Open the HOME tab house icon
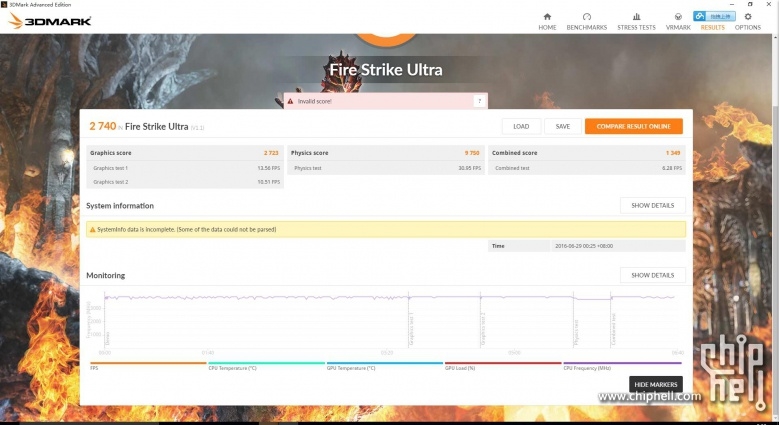This screenshot has width=779, height=425. point(547,16)
